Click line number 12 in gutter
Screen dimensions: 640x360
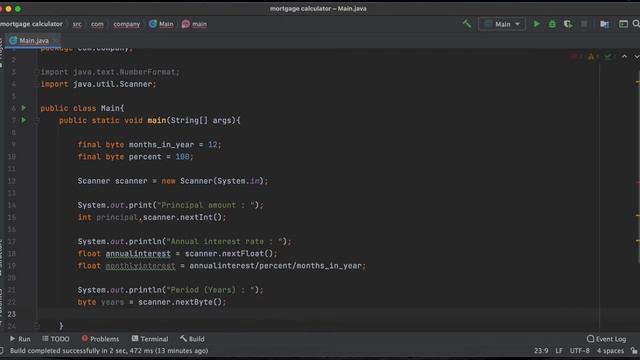(x=11, y=181)
